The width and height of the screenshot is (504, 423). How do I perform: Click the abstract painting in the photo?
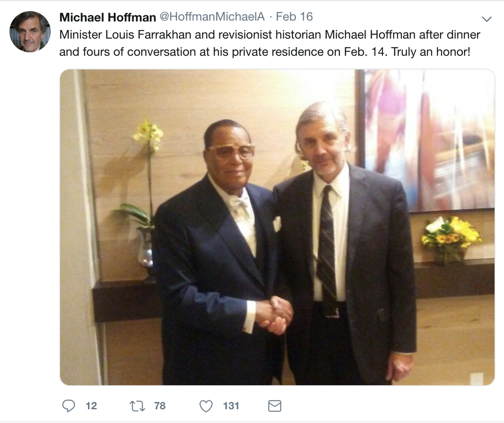point(428,137)
